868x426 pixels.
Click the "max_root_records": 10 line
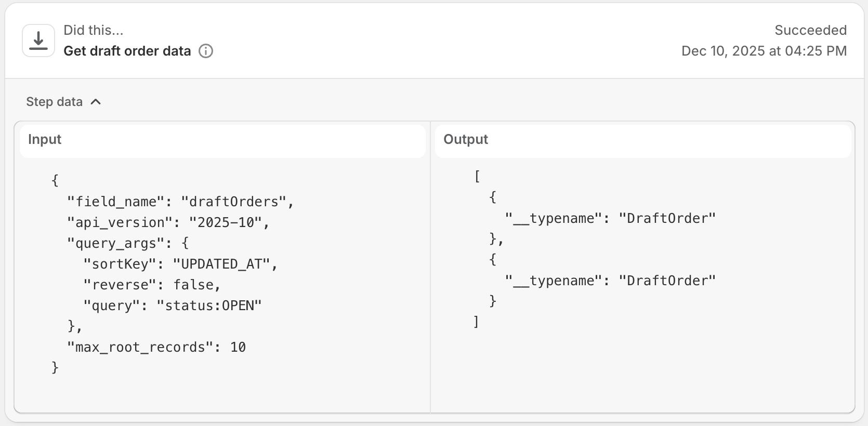point(156,347)
